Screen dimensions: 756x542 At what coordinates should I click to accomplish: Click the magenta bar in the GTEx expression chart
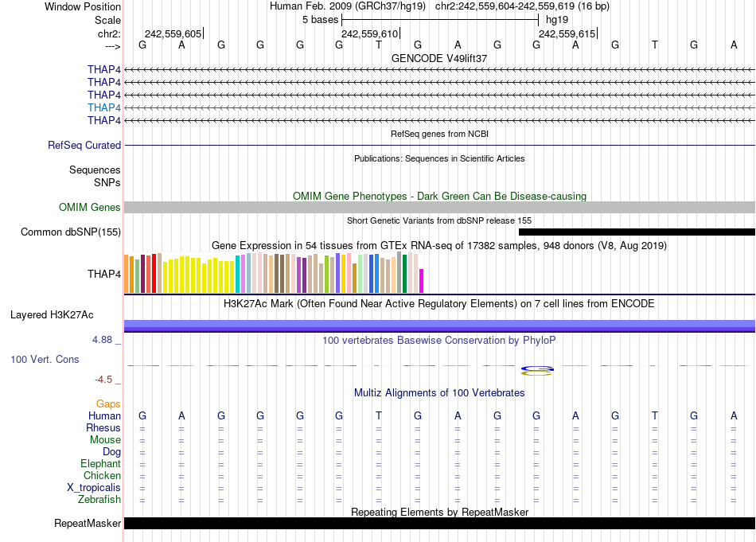(422, 281)
